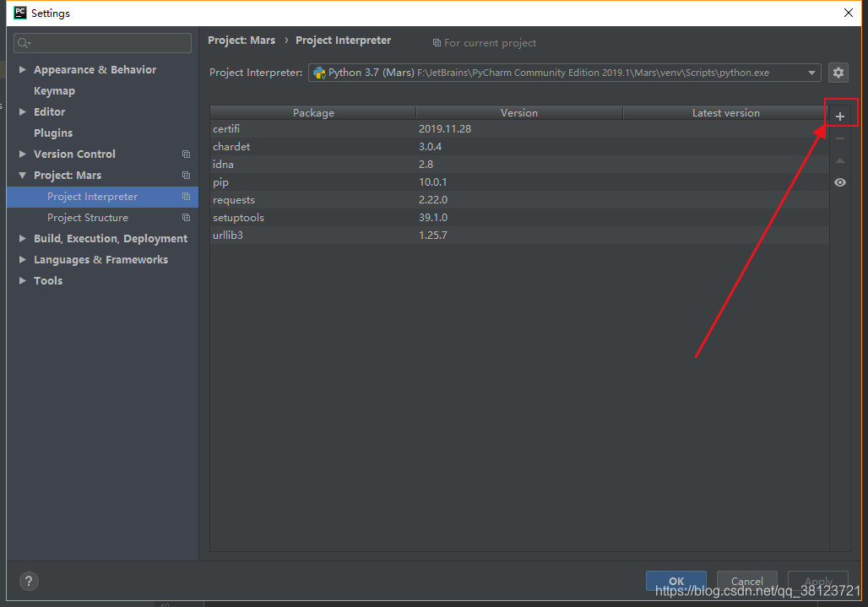Click the Python icon in the interpreter field
Viewport: 868px width, 607px height.
click(x=319, y=73)
